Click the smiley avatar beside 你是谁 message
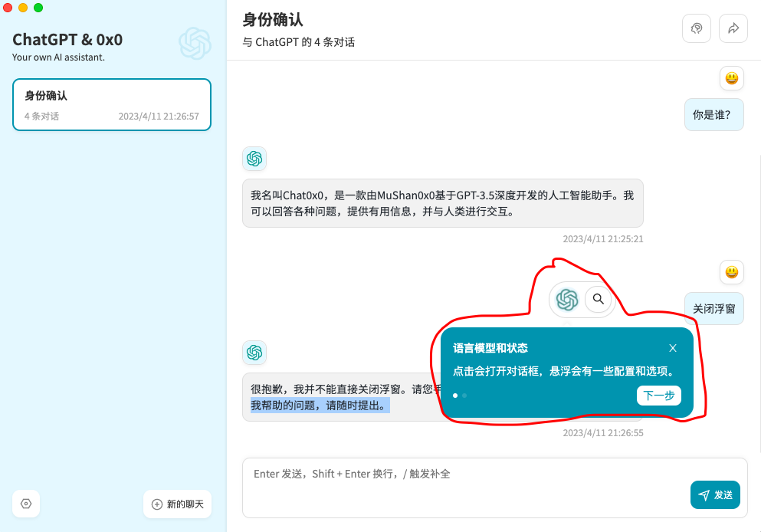 (731, 78)
